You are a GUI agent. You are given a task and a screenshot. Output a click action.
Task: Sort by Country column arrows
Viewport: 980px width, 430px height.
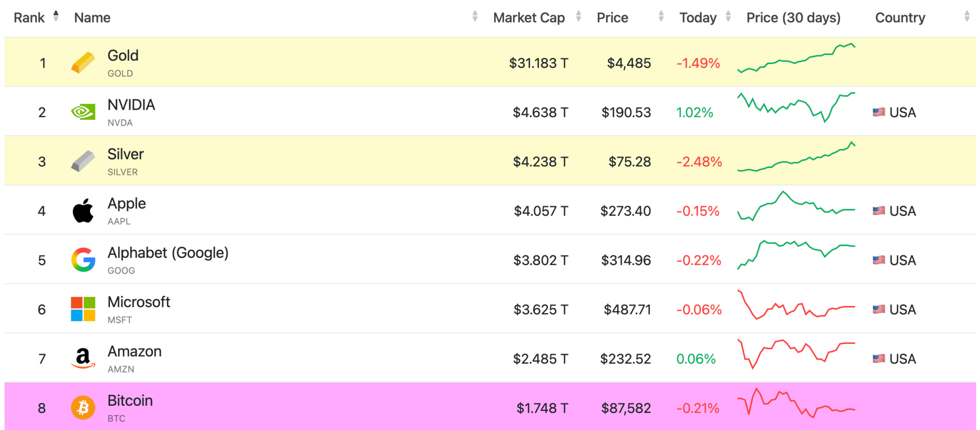967,16
